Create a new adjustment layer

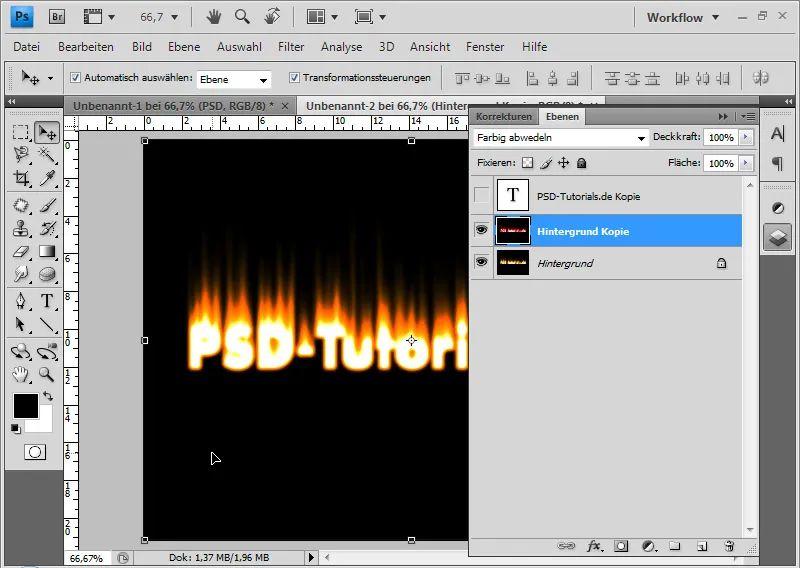tap(649, 547)
